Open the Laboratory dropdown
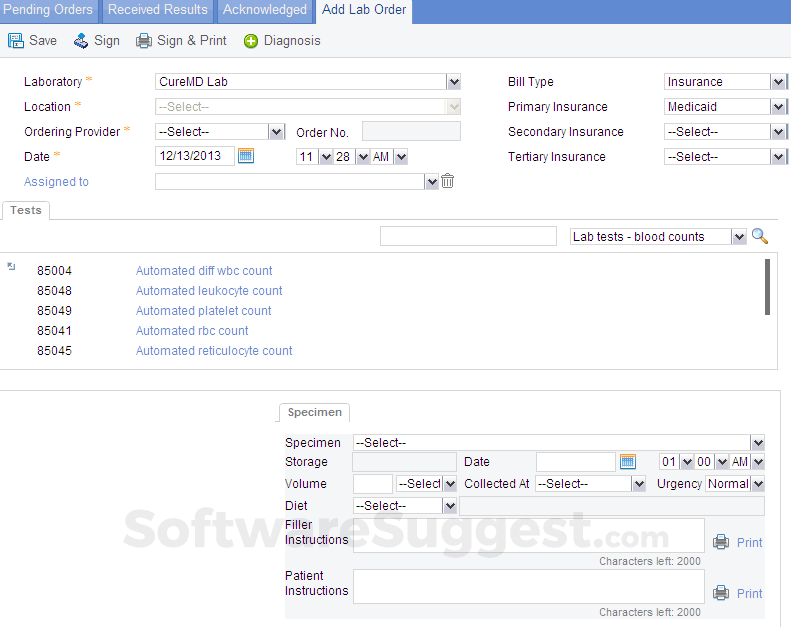The width and height of the screenshot is (791, 627). point(453,82)
